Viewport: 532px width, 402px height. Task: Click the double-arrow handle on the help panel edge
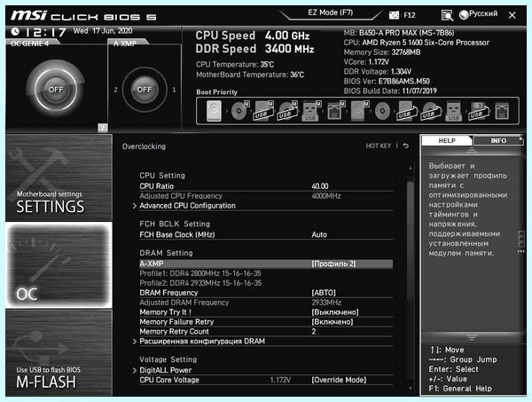click(x=520, y=251)
